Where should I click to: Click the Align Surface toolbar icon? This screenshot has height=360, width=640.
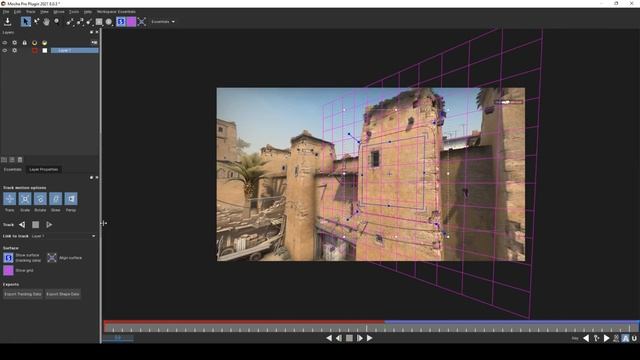click(x=142, y=22)
